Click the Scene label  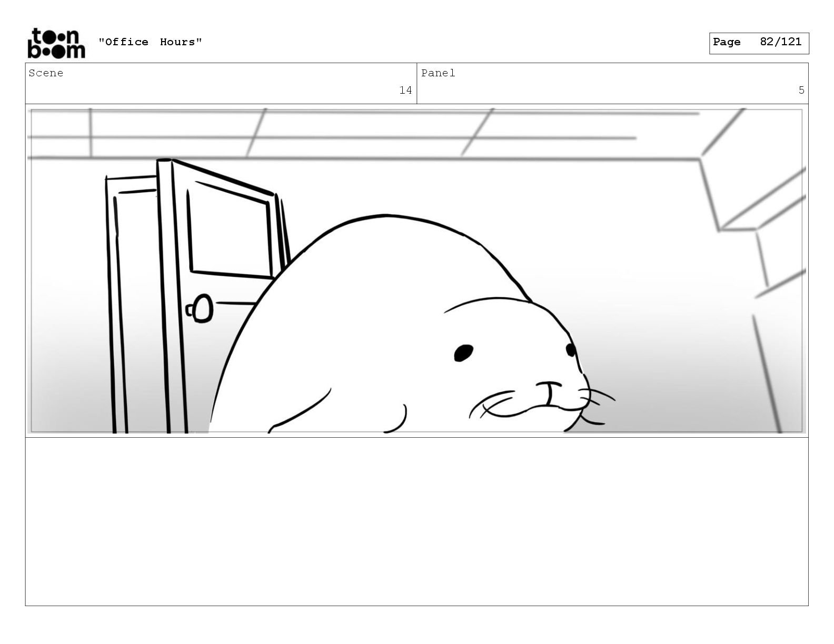pos(46,73)
